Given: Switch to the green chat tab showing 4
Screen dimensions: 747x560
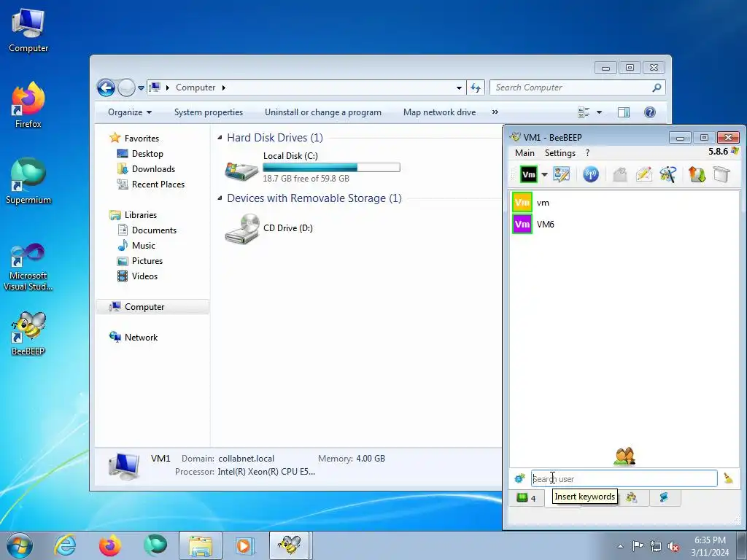Looking at the screenshot, I should [x=527, y=498].
